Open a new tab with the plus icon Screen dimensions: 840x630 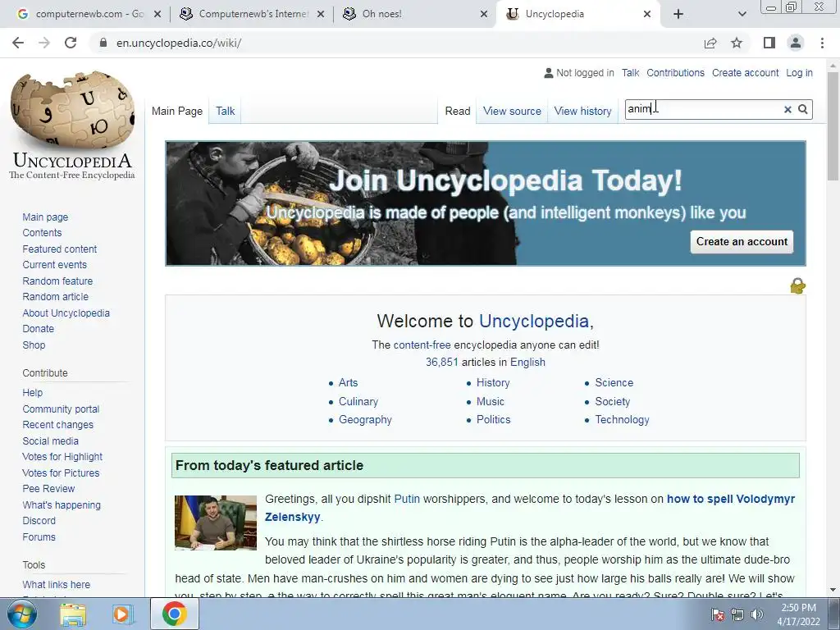(x=678, y=14)
